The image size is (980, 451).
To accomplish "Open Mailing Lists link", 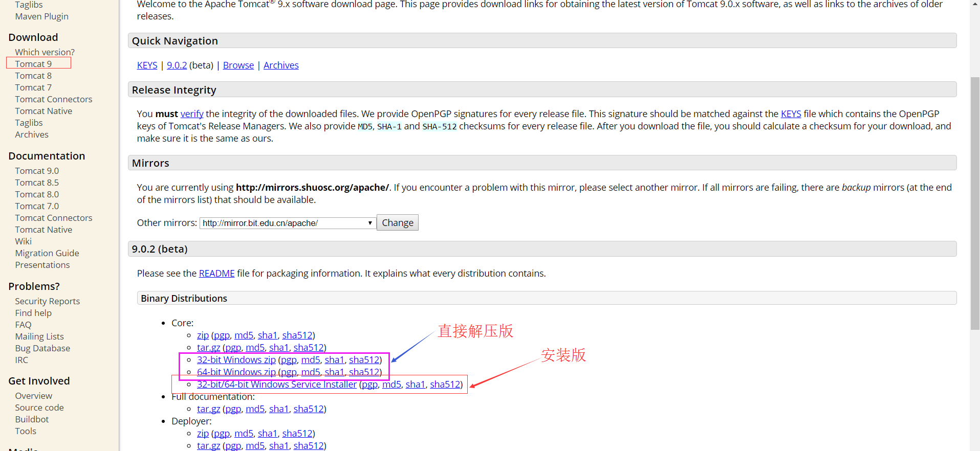I will click(x=39, y=336).
